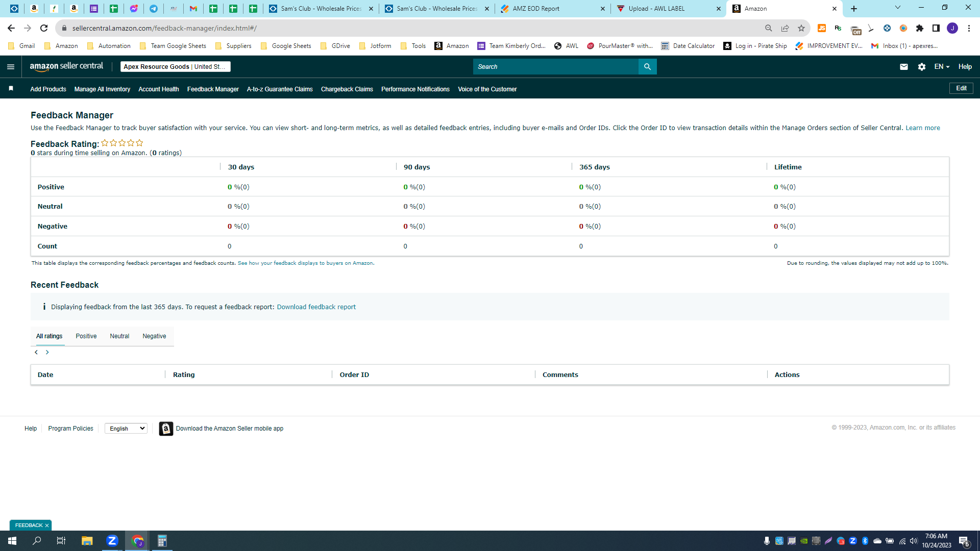Click the share page icon in address bar
Viewport: 980px width, 551px height.
[x=785, y=28]
